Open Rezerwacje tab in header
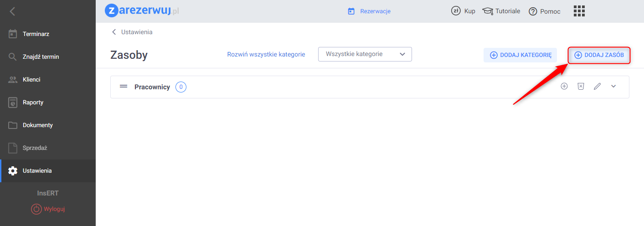The image size is (644, 226). [369, 11]
